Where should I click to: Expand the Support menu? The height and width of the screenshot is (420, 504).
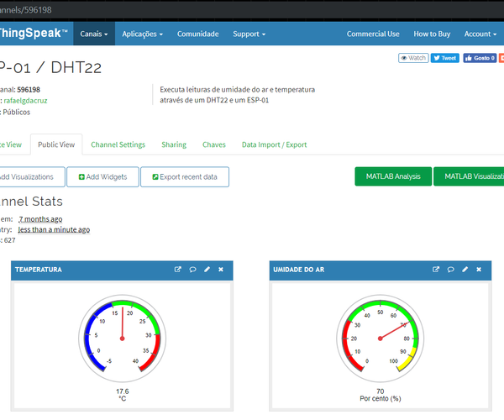249,34
